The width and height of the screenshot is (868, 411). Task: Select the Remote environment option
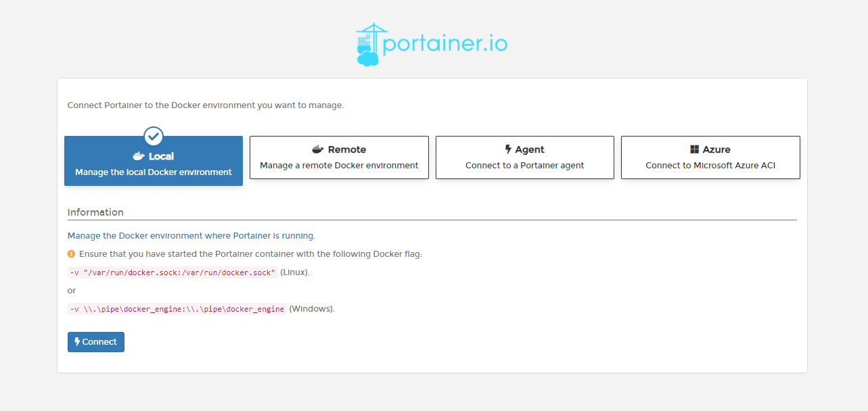339,157
